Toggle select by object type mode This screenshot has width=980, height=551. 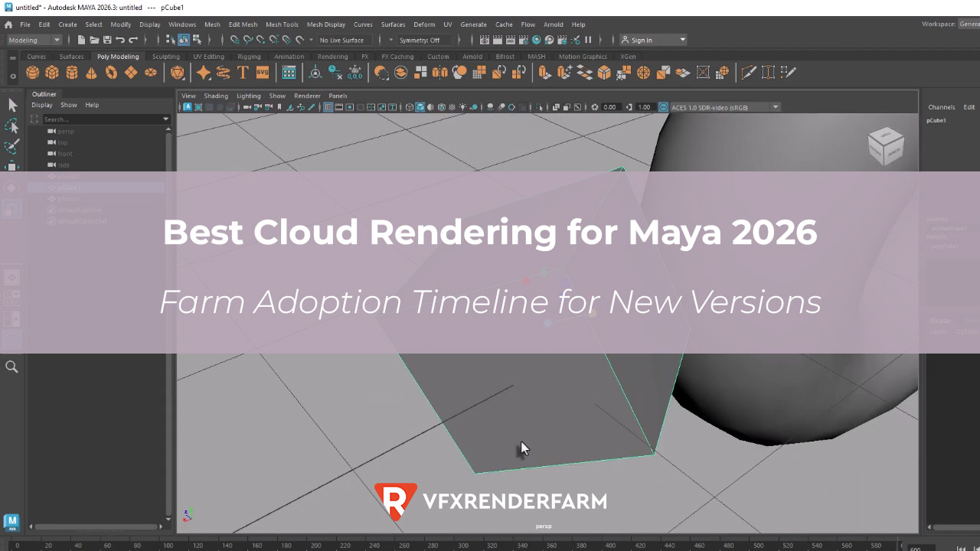(184, 40)
